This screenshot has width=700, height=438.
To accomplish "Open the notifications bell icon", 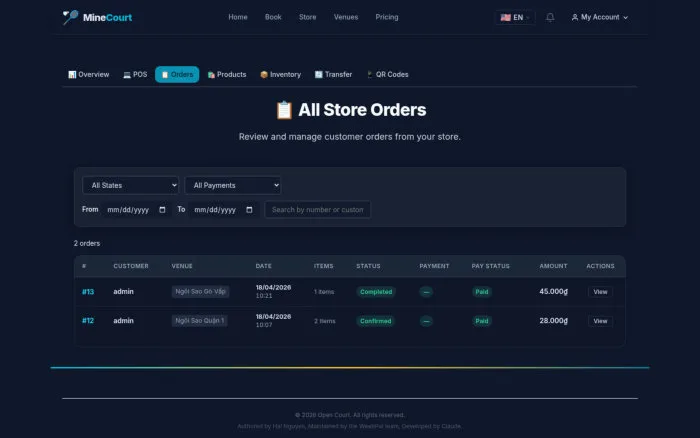I will click(550, 17).
